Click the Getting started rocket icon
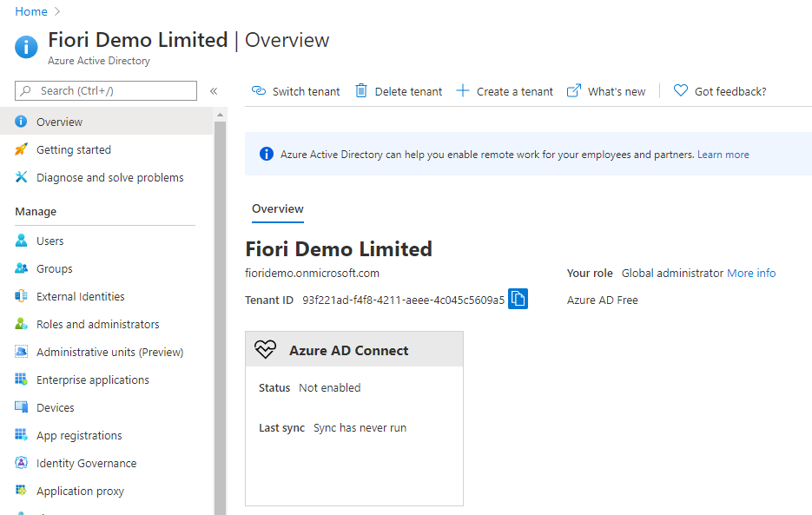This screenshot has width=812, height=515. coord(21,149)
